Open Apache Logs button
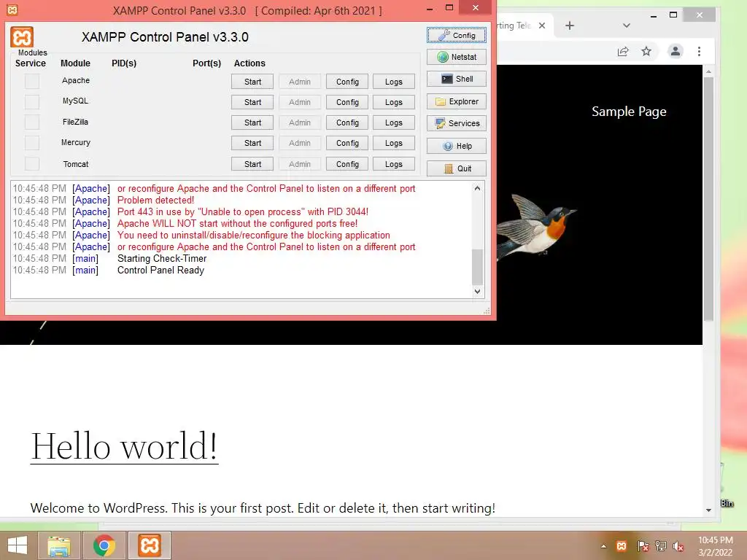This screenshot has width=747, height=560. point(393,82)
